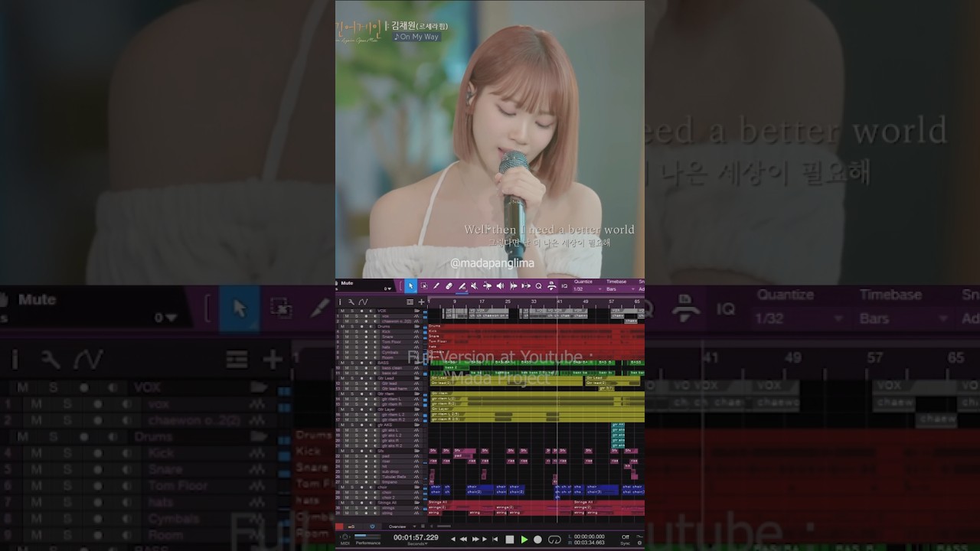The width and height of the screenshot is (980, 551).
Task: Mute the Strings All folder
Action: pos(342,503)
